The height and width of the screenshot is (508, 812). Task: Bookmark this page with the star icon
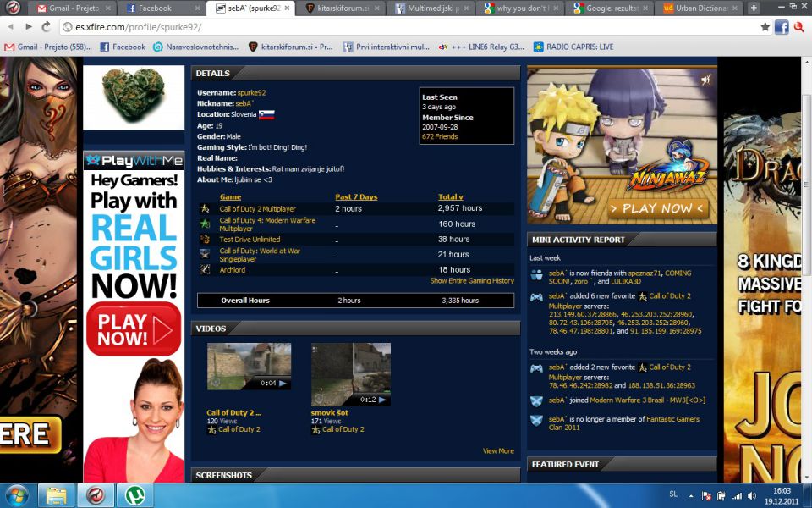(x=765, y=27)
